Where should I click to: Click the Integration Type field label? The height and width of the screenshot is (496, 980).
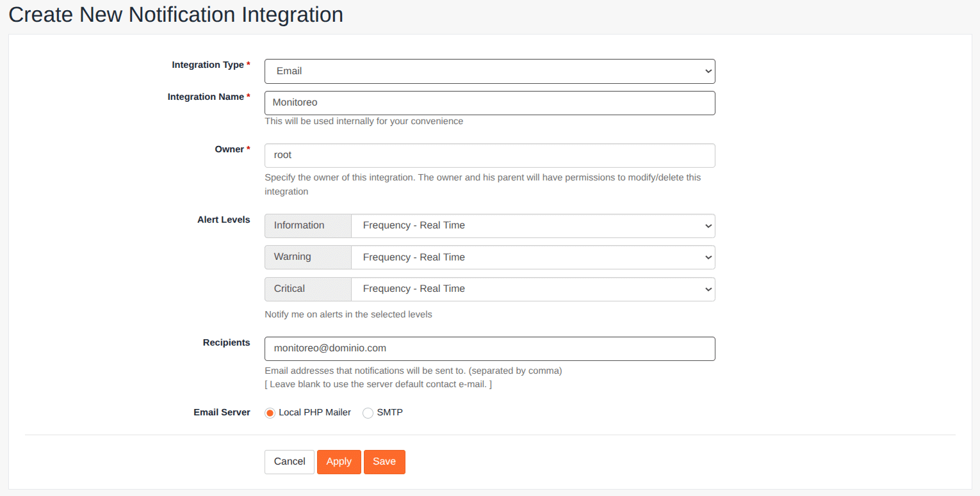point(208,65)
